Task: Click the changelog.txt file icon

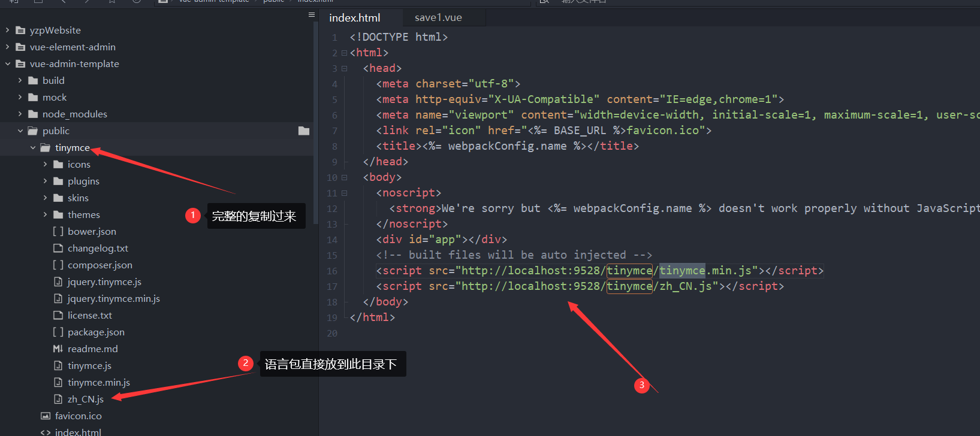Action: point(58,248)
